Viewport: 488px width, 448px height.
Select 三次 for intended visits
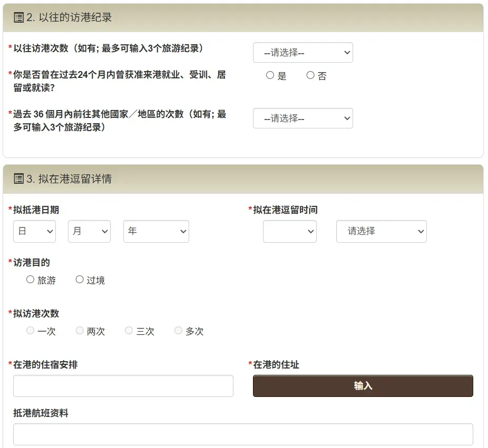[x=129, y=331]
